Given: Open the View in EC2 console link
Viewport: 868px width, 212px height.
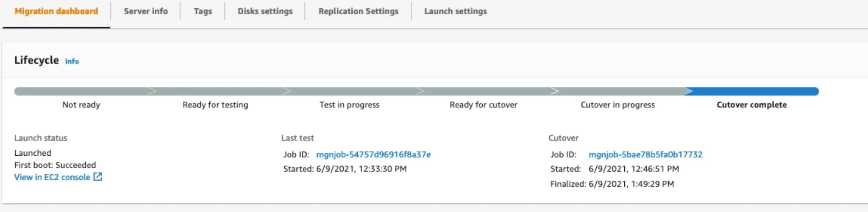Looking at the screenshot, I should click(52, 177).
